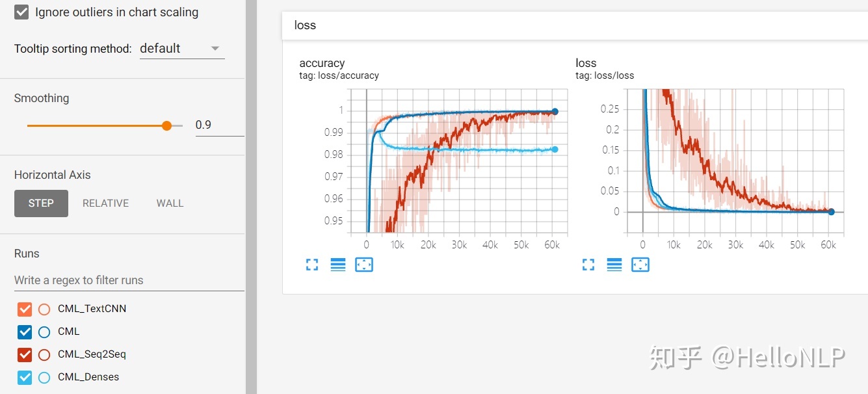Select STEP horizontal axis button
The height and width of the screenshot is (394, 868).
(41, 204)
